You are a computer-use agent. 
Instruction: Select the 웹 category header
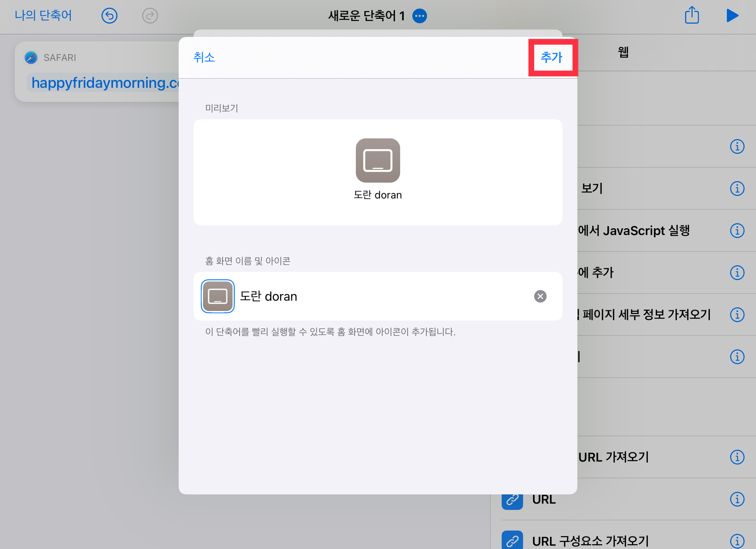pos(623,52)
